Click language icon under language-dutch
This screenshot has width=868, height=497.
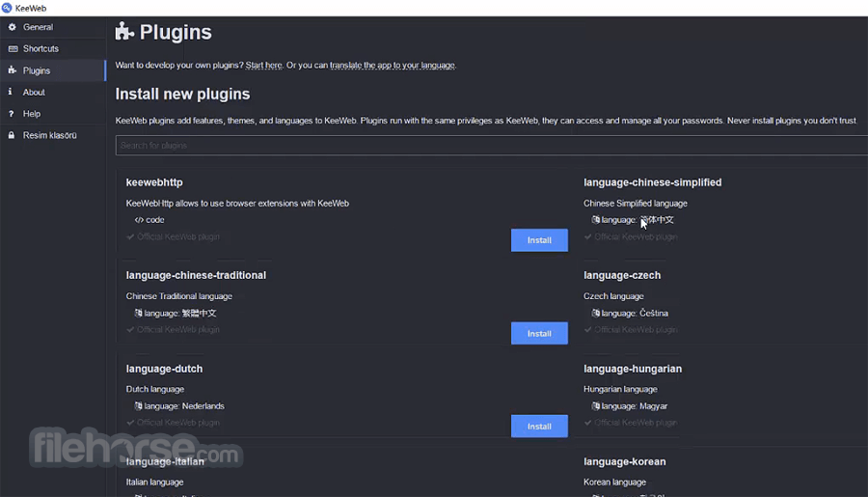pyautogui.click(x=138, y=406)
